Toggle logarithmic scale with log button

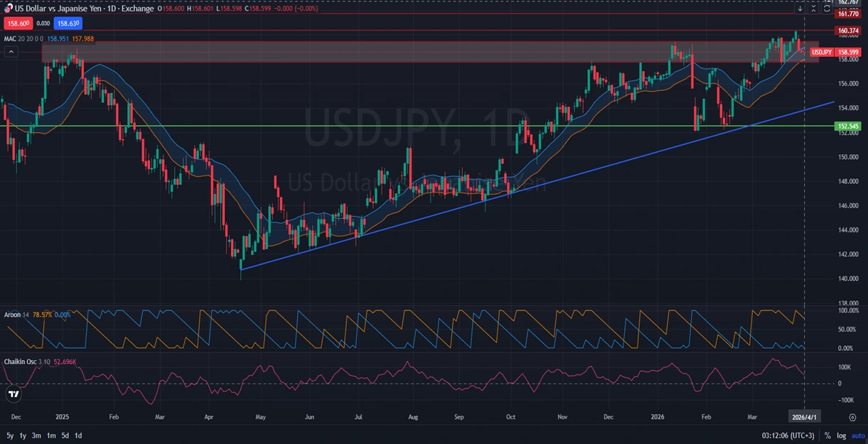(x=842, y=435)
